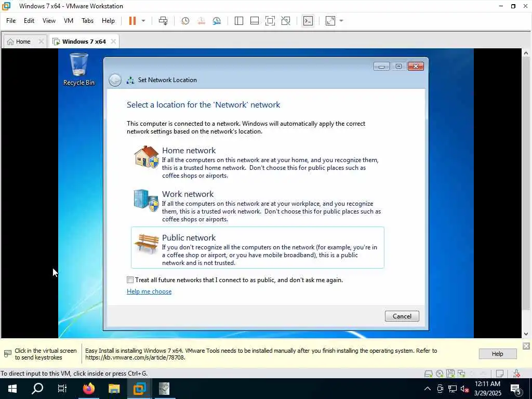Viewport: 532px width, 399px height.
Task: Open File Explorer from the taskbar
Action: 114,389
